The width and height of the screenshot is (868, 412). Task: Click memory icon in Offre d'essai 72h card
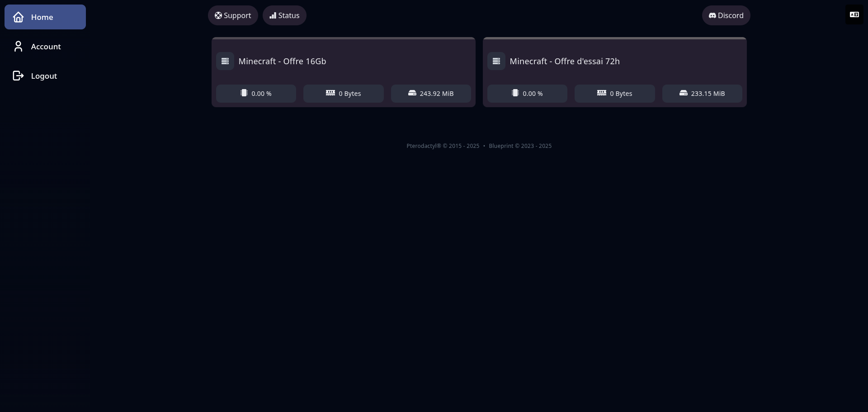click(602, 93)
